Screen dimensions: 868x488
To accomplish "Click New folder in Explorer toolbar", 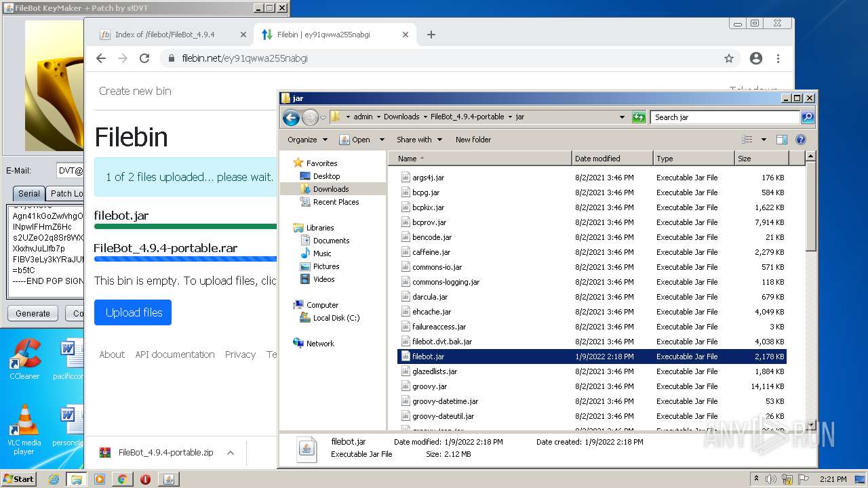I will [473, 140].
